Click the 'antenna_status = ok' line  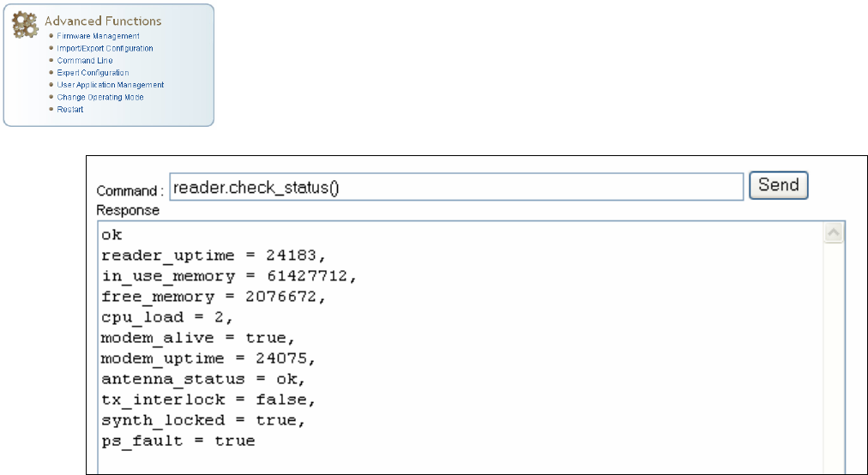coord(203,379)
